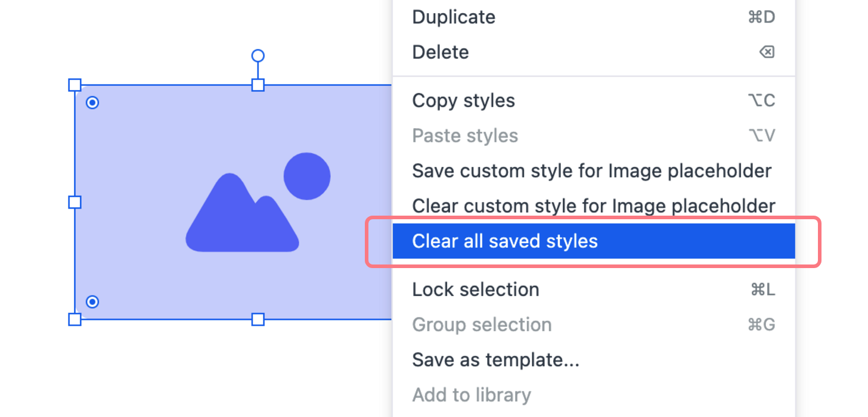Select Delete in the context menu
This screenshot has height=417, width=868.
point(594,52)
